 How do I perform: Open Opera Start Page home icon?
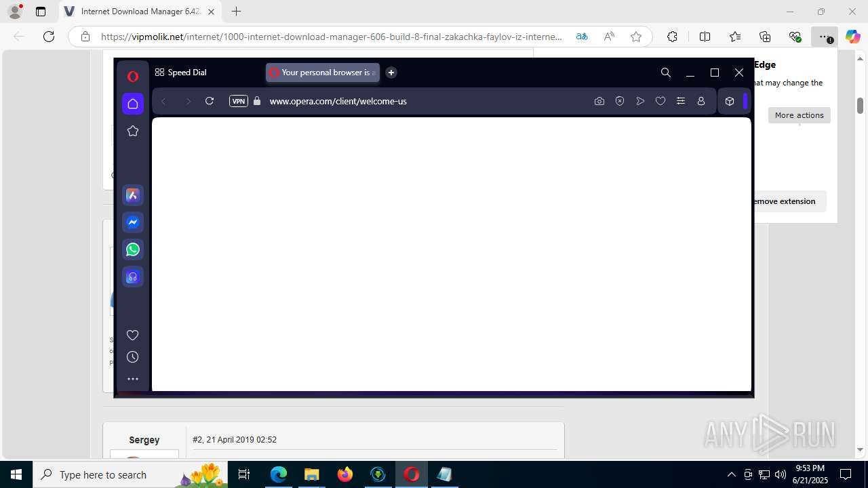tap(133, 104)
